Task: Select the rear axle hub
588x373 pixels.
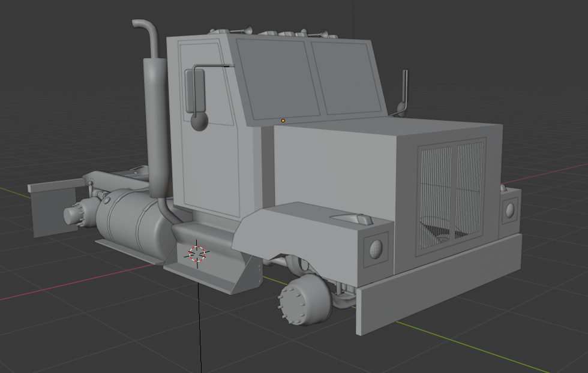Action: pyautogui.click(x=82, y=213)
